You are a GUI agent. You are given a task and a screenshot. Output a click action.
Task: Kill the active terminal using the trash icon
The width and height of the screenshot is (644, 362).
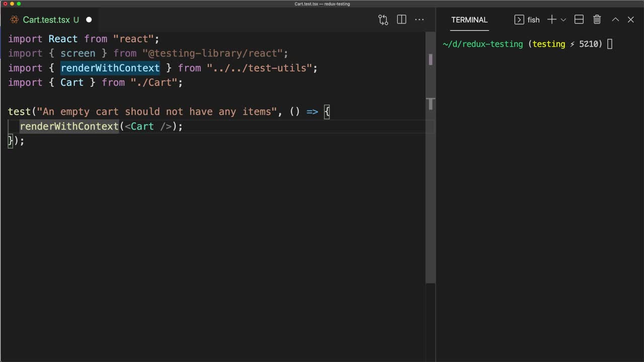[x=597, y=20]
